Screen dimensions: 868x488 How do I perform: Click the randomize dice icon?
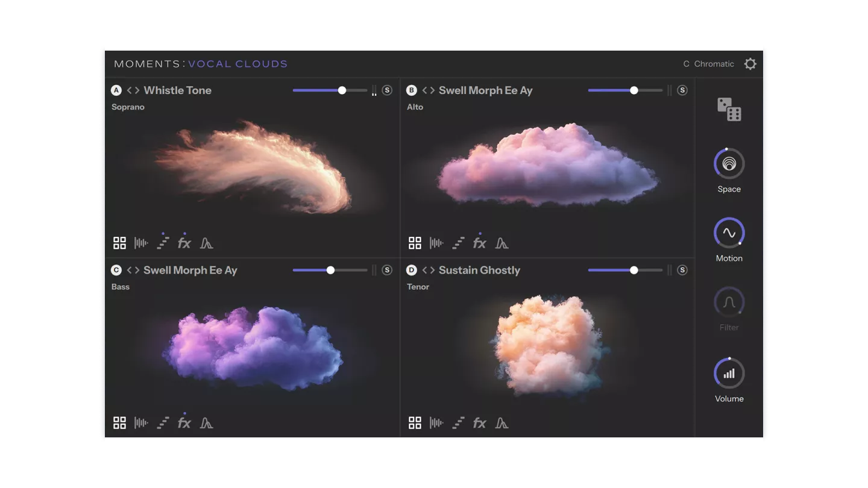pos(729,109)
